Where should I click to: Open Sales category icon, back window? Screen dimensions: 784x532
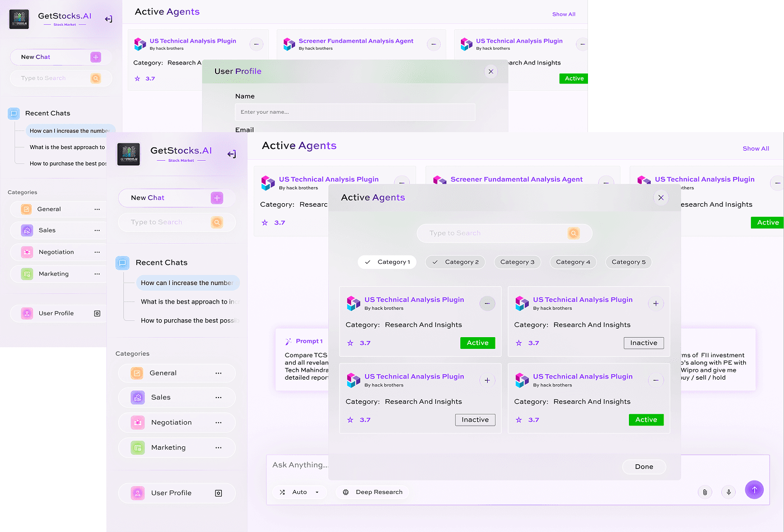pos(27,230)
